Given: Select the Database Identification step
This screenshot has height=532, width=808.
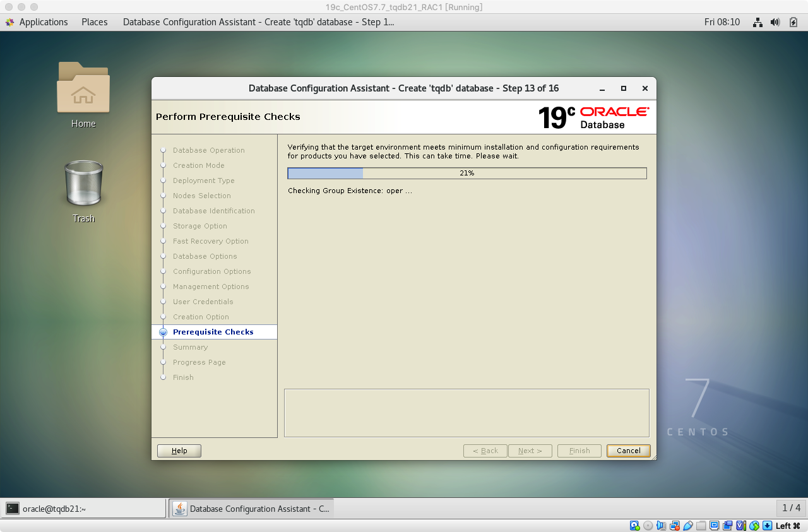Looking at the screenshot, I should 214,211.
